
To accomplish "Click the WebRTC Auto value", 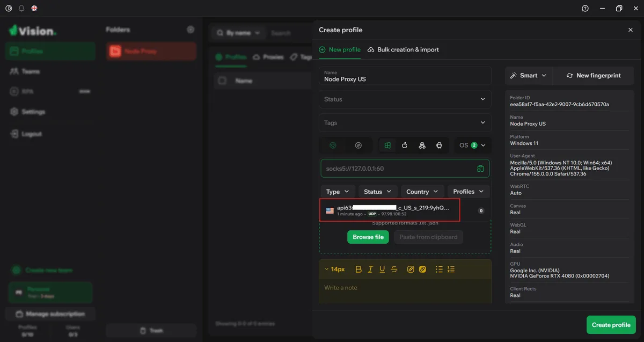I will tap(516, 193).
